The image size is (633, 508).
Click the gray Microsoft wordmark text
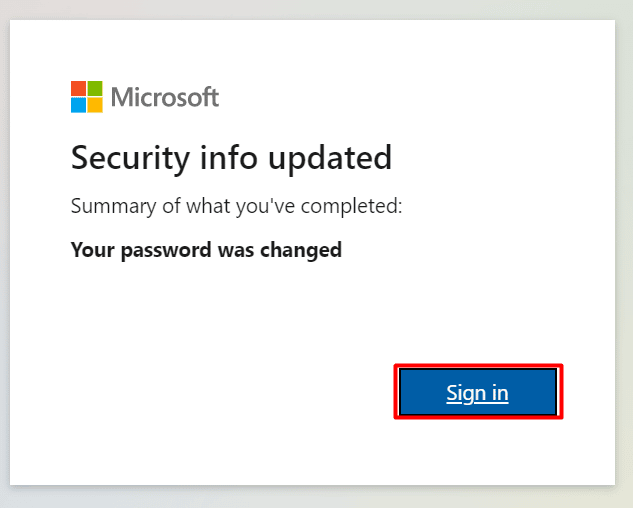click(x=165, y=97)
